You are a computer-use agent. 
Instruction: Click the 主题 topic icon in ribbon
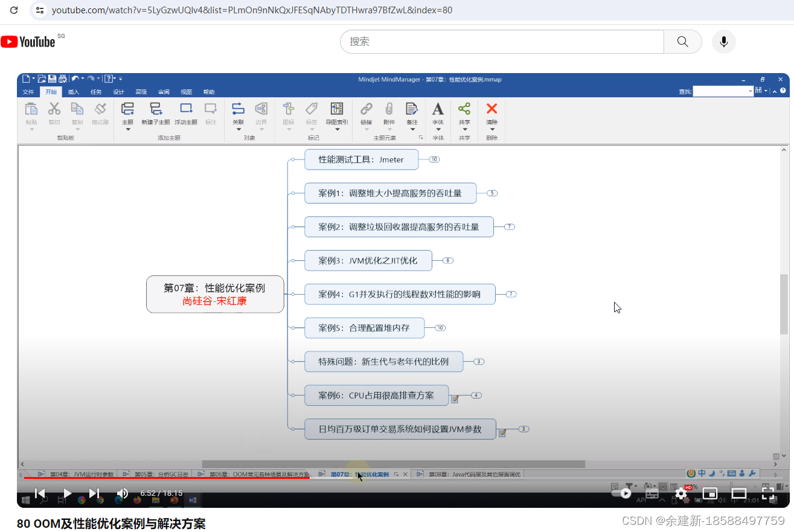coord(127,109)
